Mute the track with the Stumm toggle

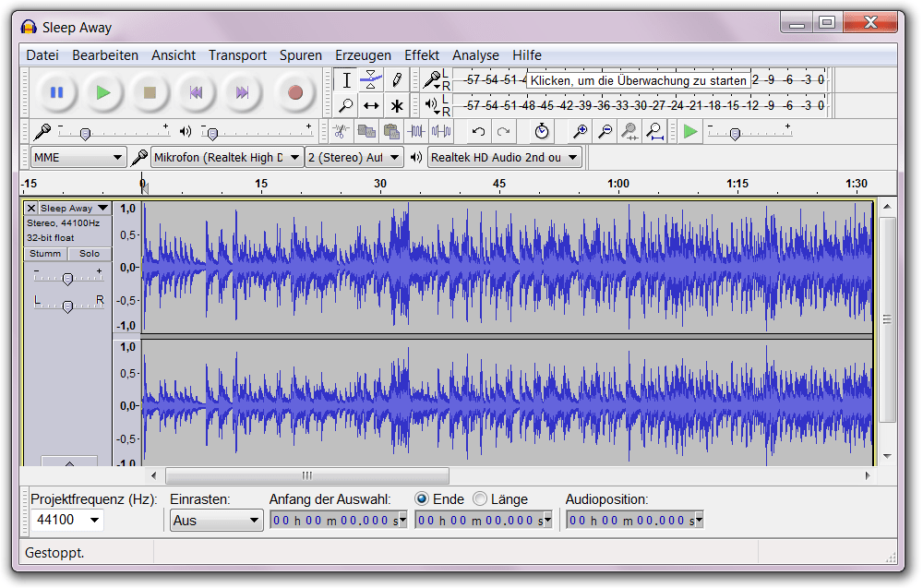click(x=44, y=253)
